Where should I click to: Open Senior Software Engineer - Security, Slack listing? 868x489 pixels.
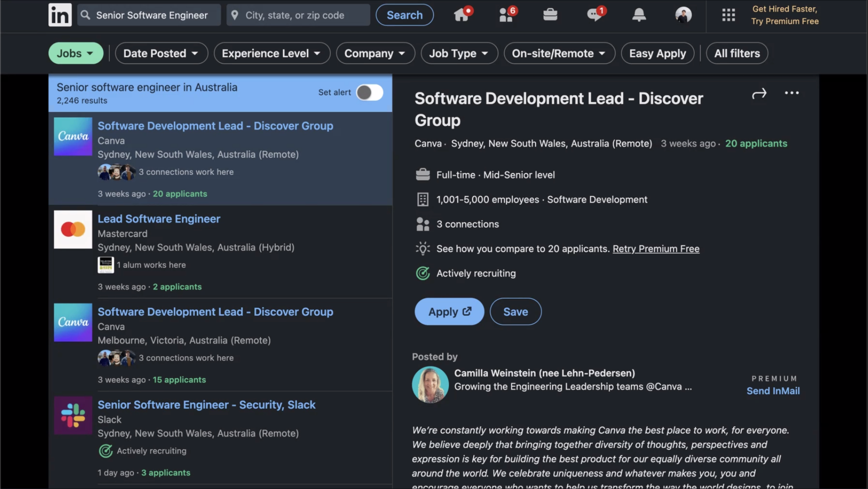[x=206, y=405]
